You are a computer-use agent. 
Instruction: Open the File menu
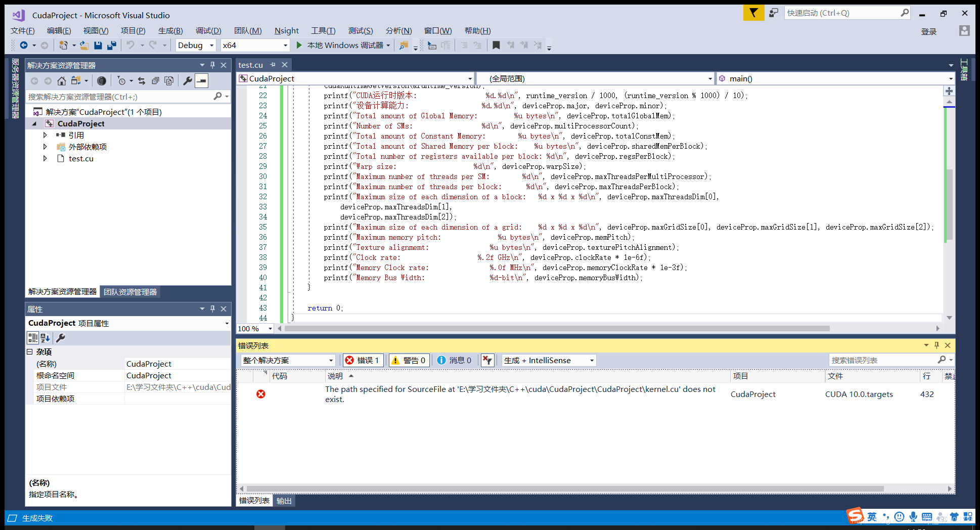click(x=23, y=31)
